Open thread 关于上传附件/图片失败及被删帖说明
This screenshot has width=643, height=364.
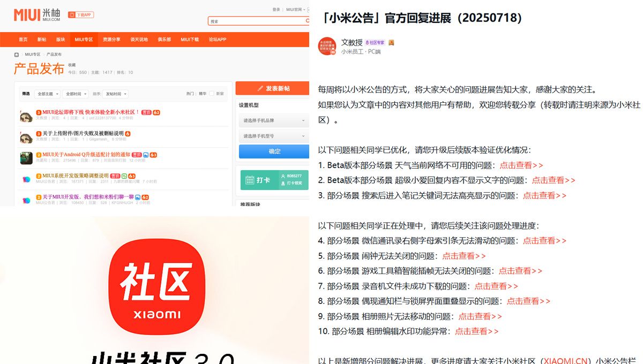pos(83,133)
